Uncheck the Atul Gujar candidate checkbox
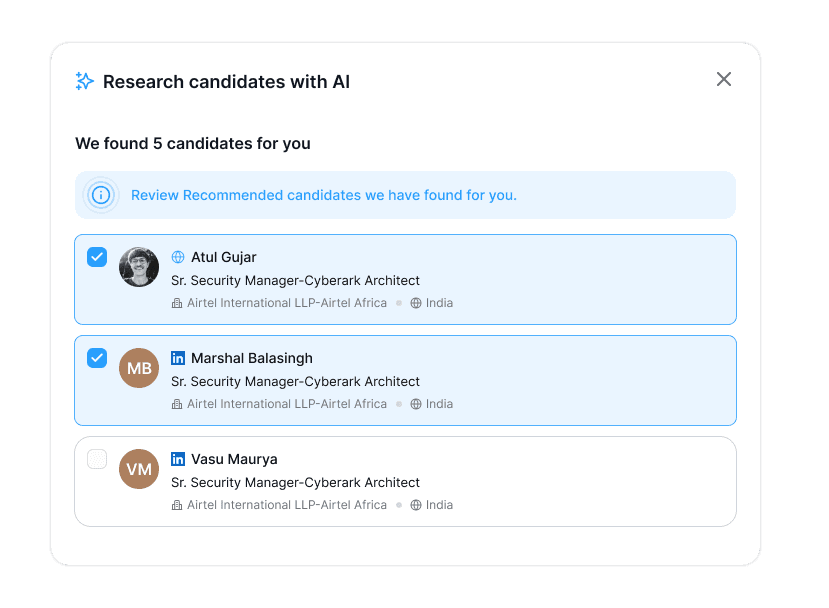The height and width of the screenshot is (608, 829). 97,257
